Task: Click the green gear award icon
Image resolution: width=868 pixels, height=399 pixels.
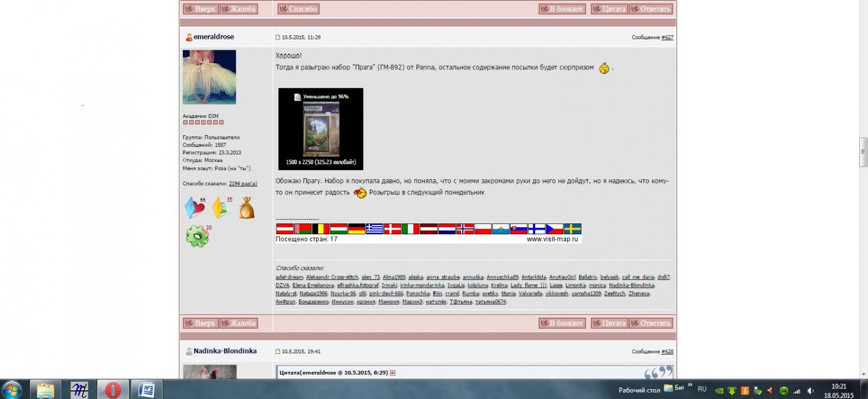Action: (x=196, y=237)
